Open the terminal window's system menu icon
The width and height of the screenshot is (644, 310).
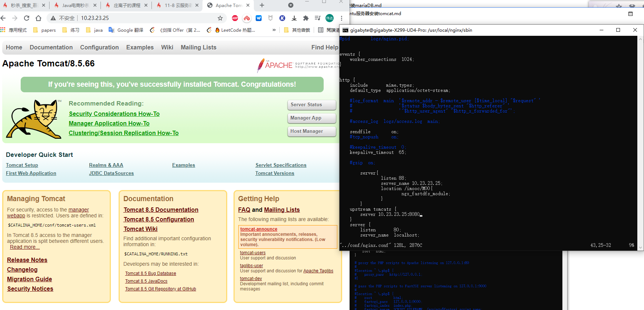[x=345, y=30]
